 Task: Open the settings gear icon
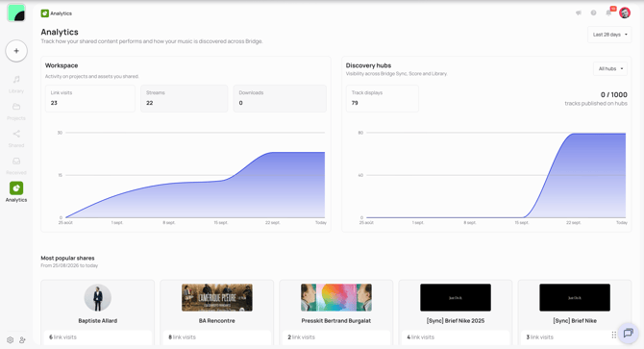(11, 340)
